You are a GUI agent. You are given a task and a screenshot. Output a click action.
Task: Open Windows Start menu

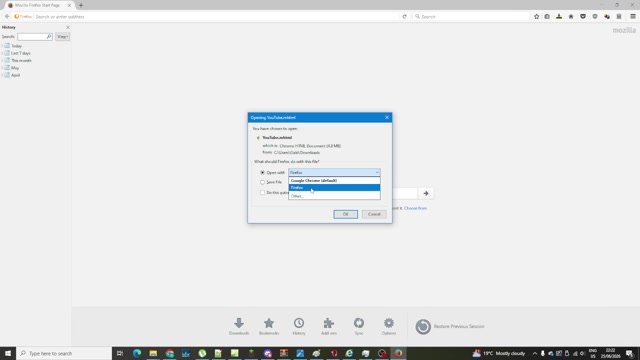tap(8, 353)
